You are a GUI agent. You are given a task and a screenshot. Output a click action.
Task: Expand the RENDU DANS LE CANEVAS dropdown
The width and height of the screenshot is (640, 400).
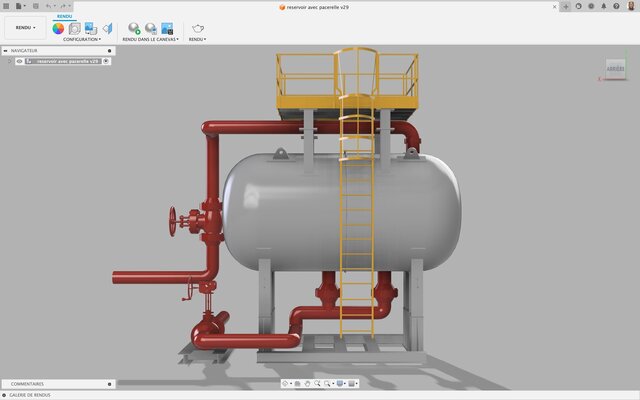tap(150, 40)
